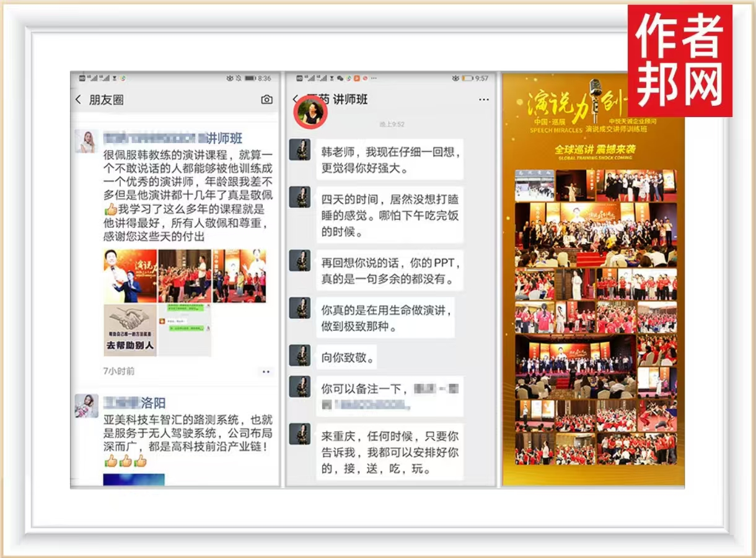The image size is (756, 558).
Task: Tap sender avatar next to 向你致敬 message
Action: (300, 355)
